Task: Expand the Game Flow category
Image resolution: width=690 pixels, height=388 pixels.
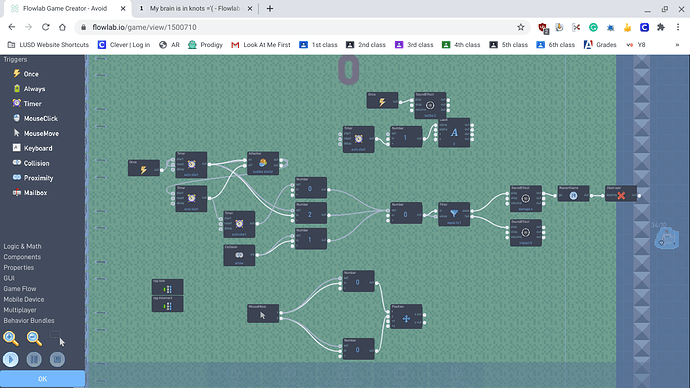Action: (x=20, y=289)
